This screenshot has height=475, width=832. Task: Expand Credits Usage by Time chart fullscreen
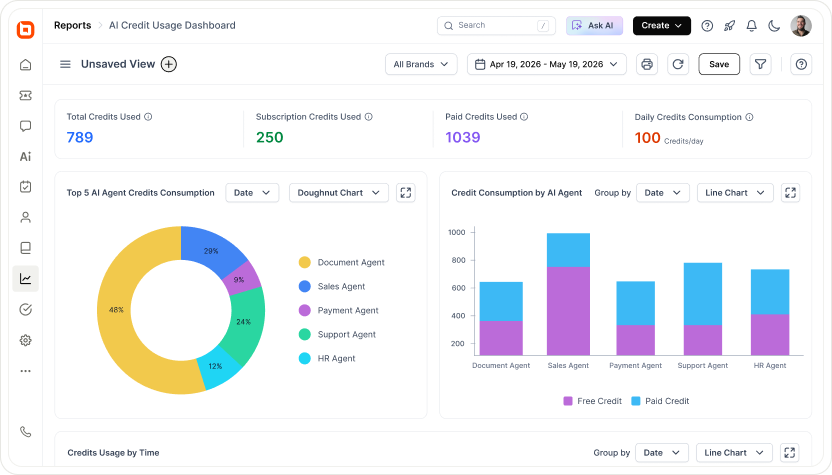pos(790,453)
